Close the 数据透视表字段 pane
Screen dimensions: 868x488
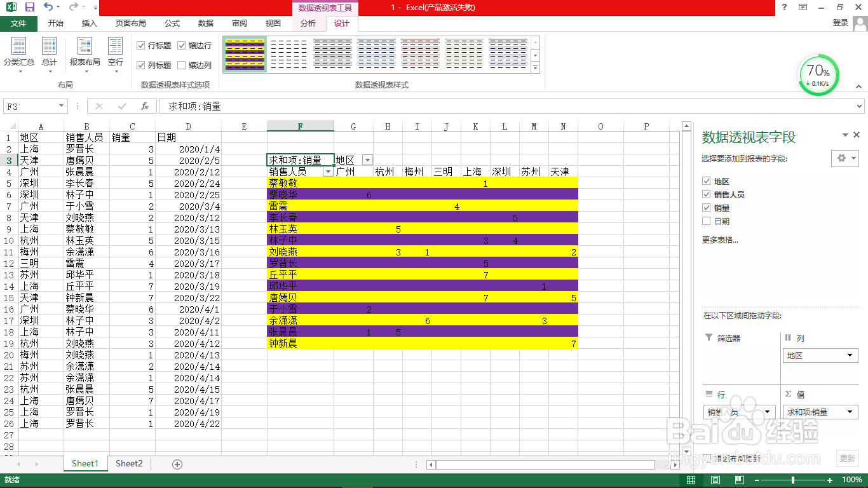click(857, 135)
